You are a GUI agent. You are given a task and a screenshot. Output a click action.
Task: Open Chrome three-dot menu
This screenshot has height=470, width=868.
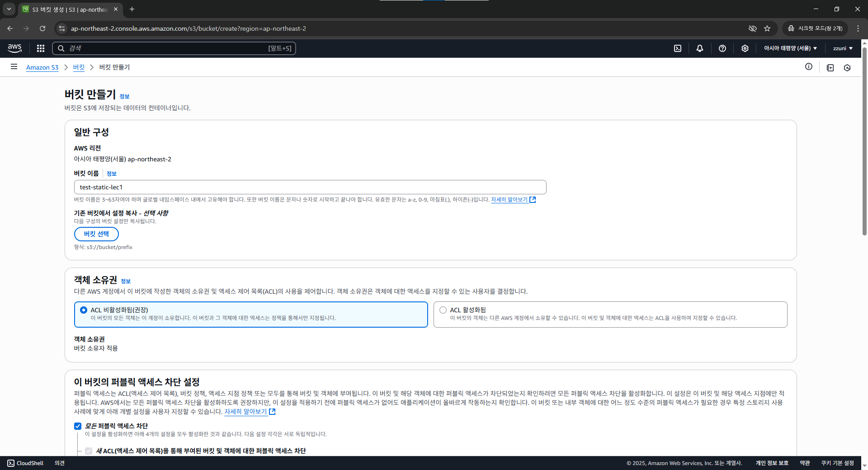pos(858,28)
